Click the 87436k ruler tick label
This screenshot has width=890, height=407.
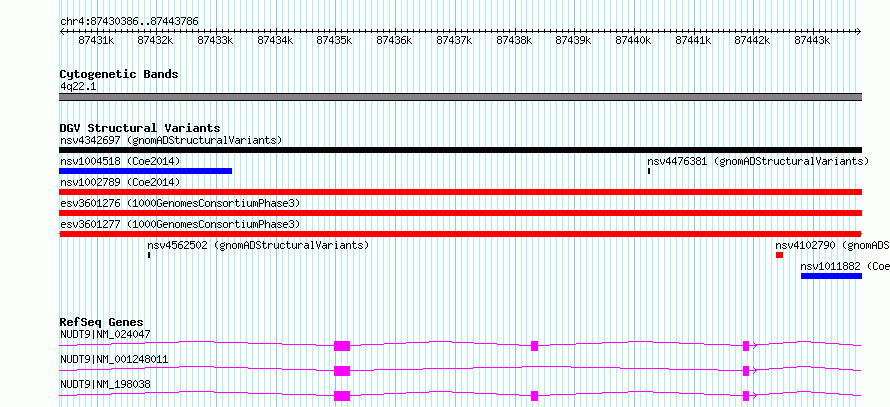pyautogui.click(x=394, y=40)
